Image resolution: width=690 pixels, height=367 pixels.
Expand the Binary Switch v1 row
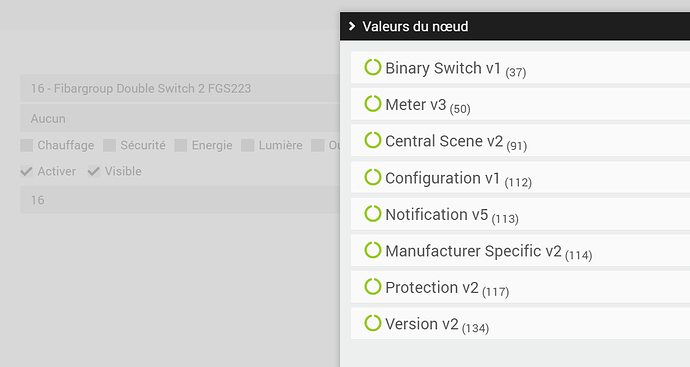[520, 67]
